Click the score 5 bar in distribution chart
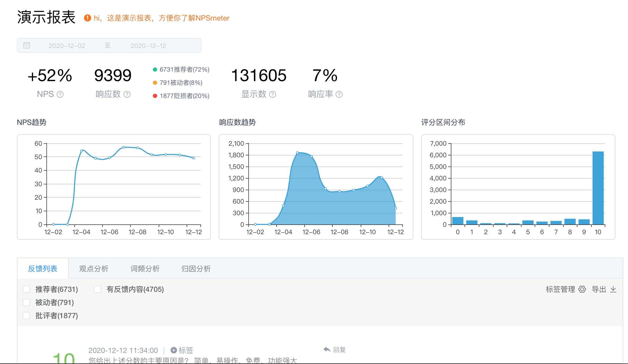 (528, 223)
